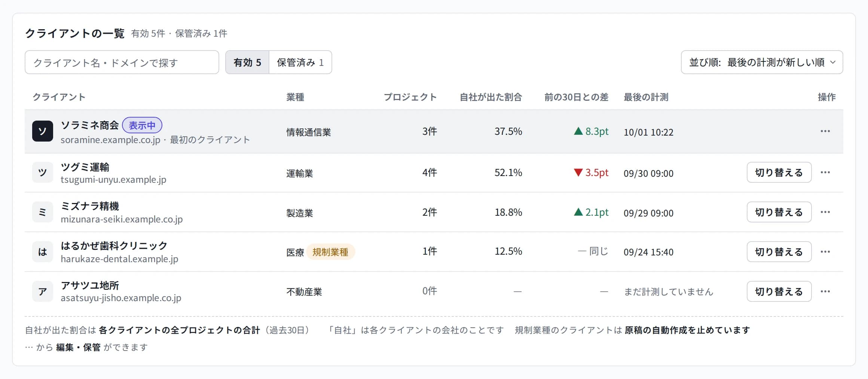The image size is (868, 379).
Task: Switch to アサツユ地所 with 切り替える
Action: click(779, 291)
